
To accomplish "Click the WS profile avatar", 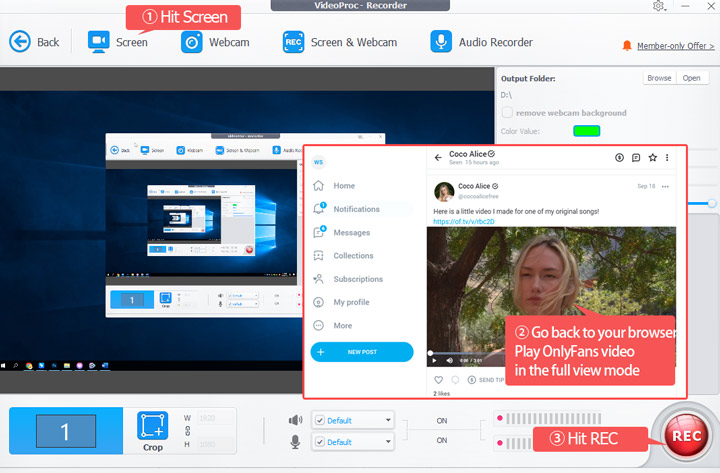I will point(318,162).
